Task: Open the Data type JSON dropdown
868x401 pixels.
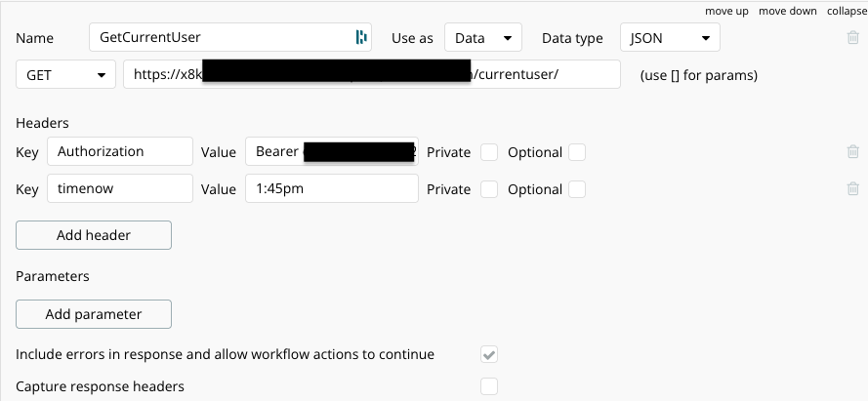Action: (x=670, y=38)
